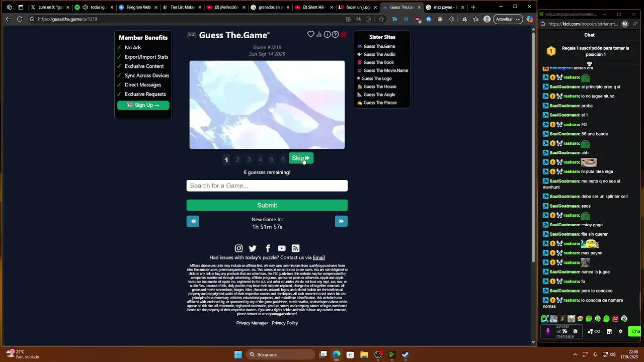The image size is (644, 362).
Task: Select guess image number 2
Action: (x=237, y=160)
